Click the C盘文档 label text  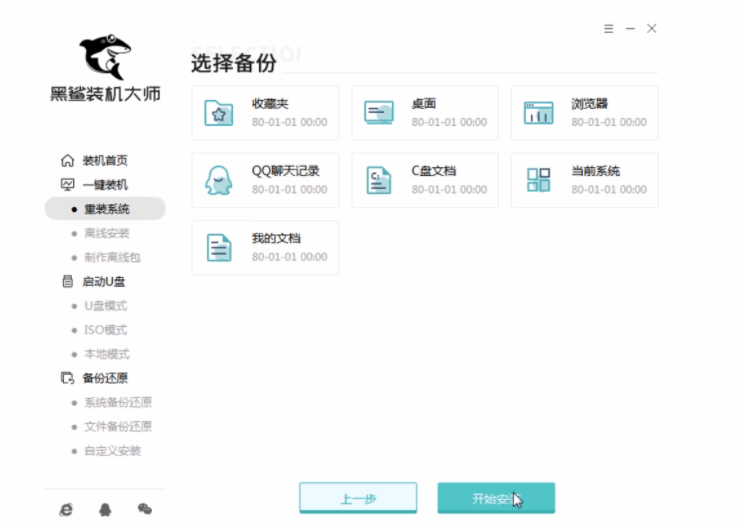point(433,170)
